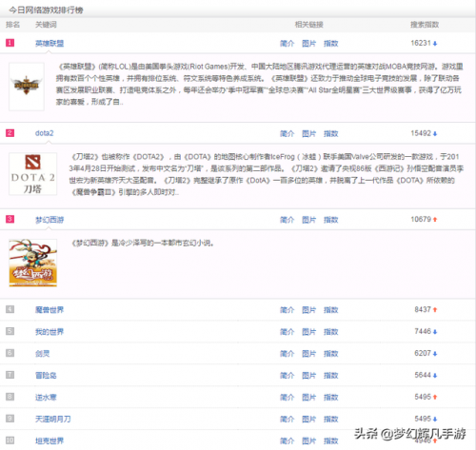Click 图片 in the 逆水寒 row
The image size is (476, 450).
pos(308,397)
